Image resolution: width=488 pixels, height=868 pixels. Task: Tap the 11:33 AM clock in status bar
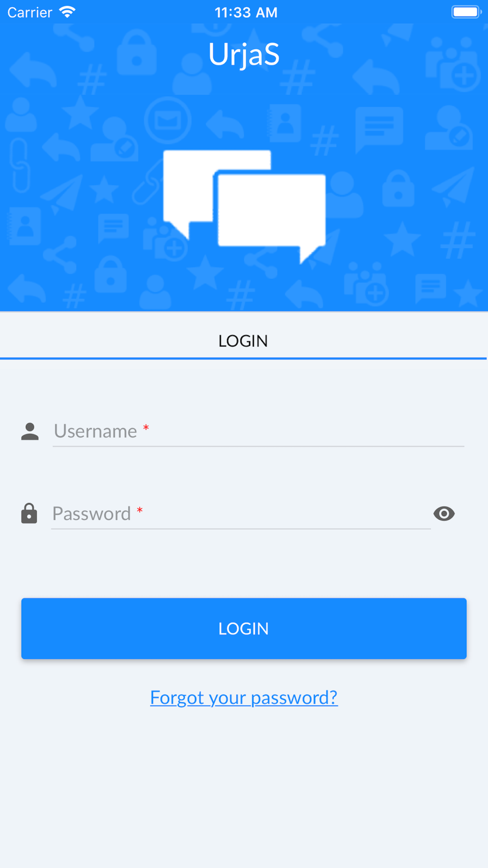click(246, 12)
